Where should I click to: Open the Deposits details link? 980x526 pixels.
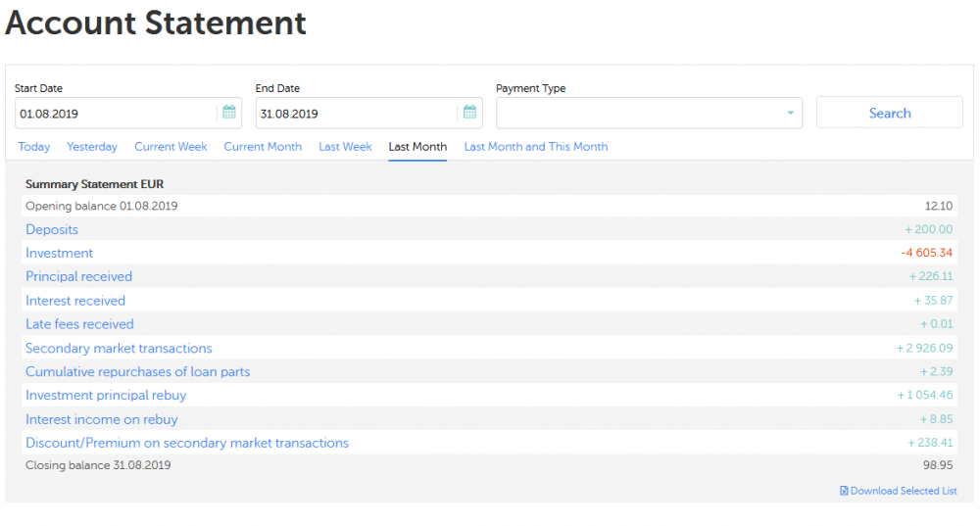52,229
